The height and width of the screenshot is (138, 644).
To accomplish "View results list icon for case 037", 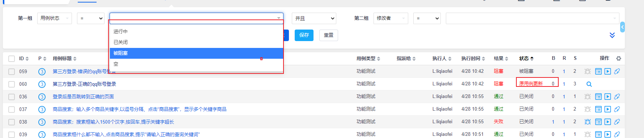I will (x=598, y=109).
